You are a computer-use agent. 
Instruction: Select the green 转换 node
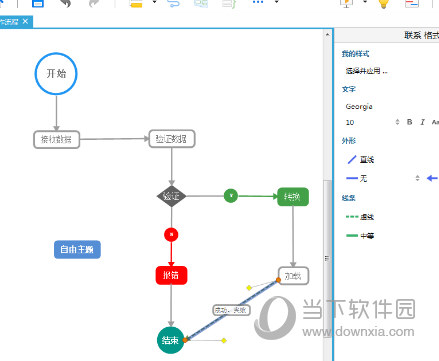[293, 197]
